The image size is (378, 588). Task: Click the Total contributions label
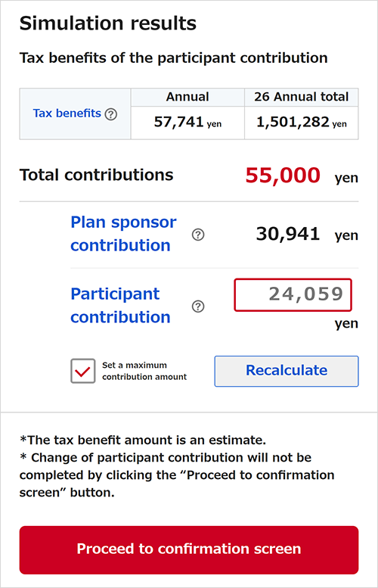tap(96, 175)
